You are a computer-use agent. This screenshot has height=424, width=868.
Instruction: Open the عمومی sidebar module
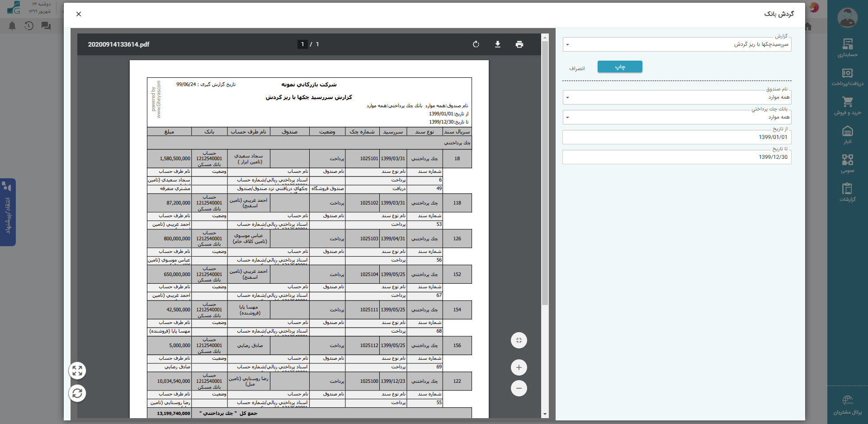coord(847,164)
